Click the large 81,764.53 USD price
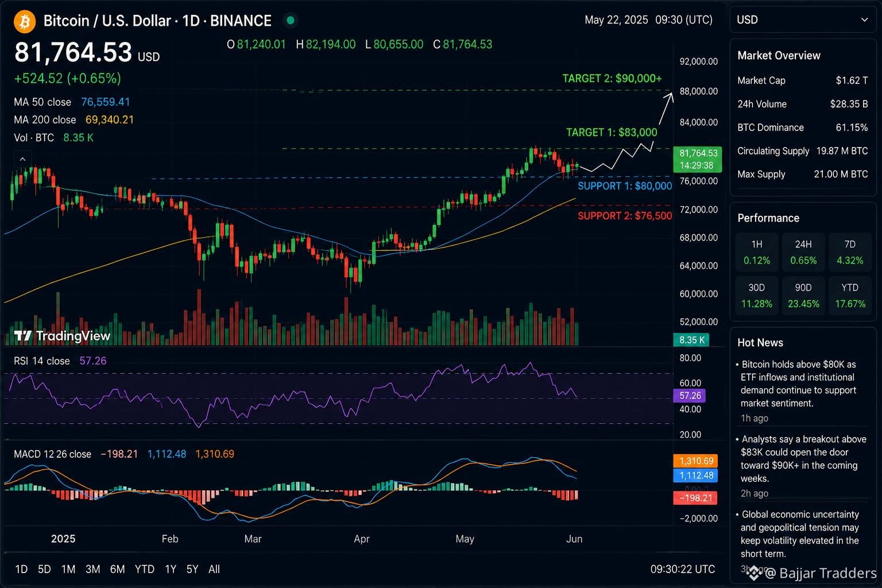Viewport: 882px width, 588px height. coord(87,53)
